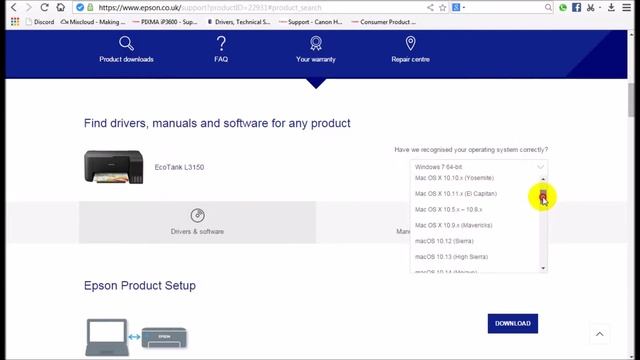Viewport: 640px width, 360px height.
Task: Select Mac OS X 10.10.x (Yosemite)
Action: pos(454,178)
